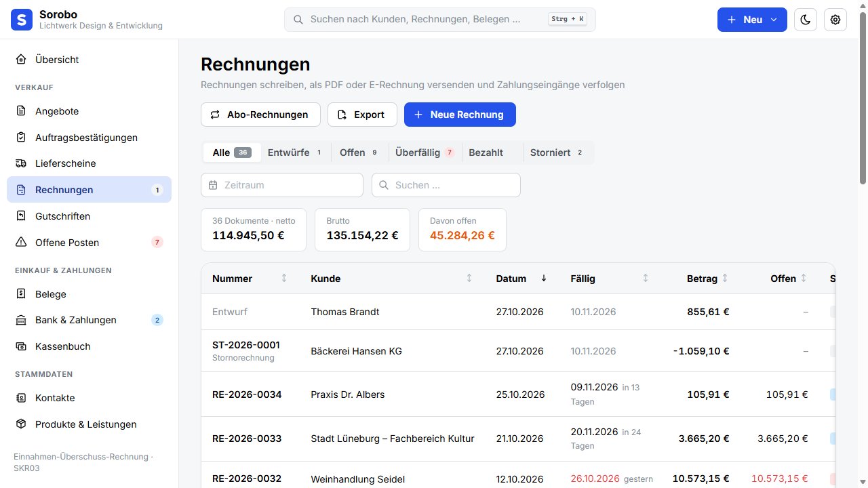Image resolution: width=868 pixels, height=488 pixels.
Task: Open the Neu dropdown button
Action: (752, 20)
